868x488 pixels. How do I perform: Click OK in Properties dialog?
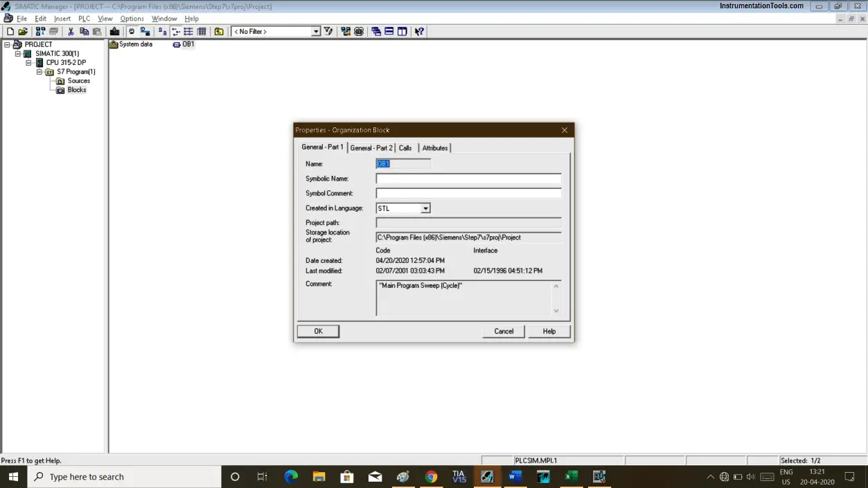pyautogui.click(x=318, y=331)
